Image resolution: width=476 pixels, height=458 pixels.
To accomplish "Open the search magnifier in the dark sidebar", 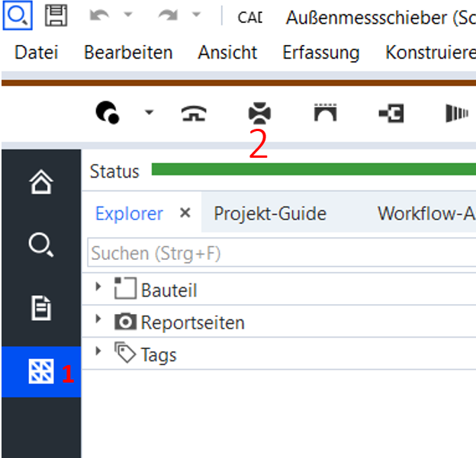I will pyautogui.click(x=41, y=245).
